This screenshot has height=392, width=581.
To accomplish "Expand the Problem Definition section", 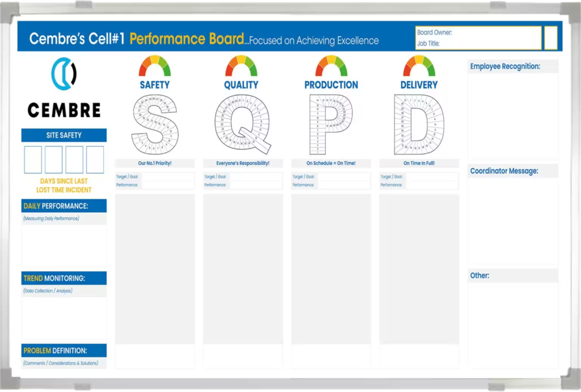I will 63,351.
